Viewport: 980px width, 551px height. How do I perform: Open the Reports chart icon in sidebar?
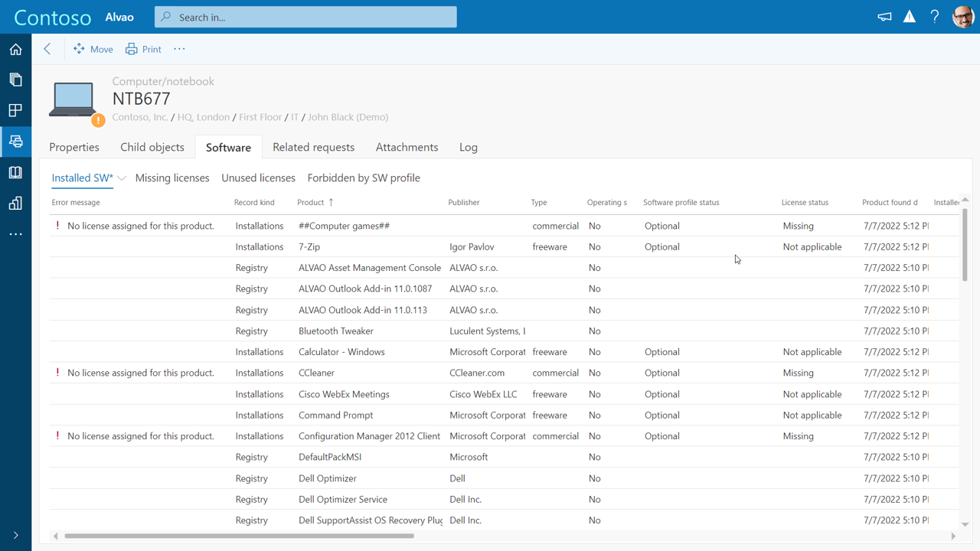(15, 203)
